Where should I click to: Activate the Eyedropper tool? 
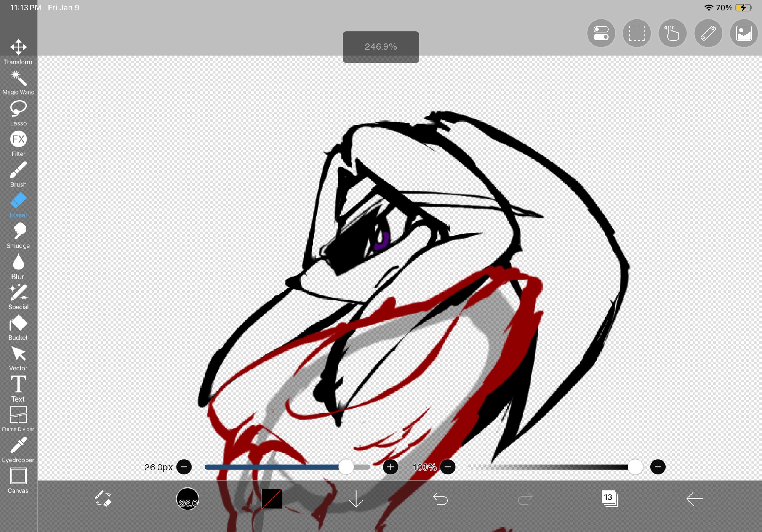(x=18, y=446)
